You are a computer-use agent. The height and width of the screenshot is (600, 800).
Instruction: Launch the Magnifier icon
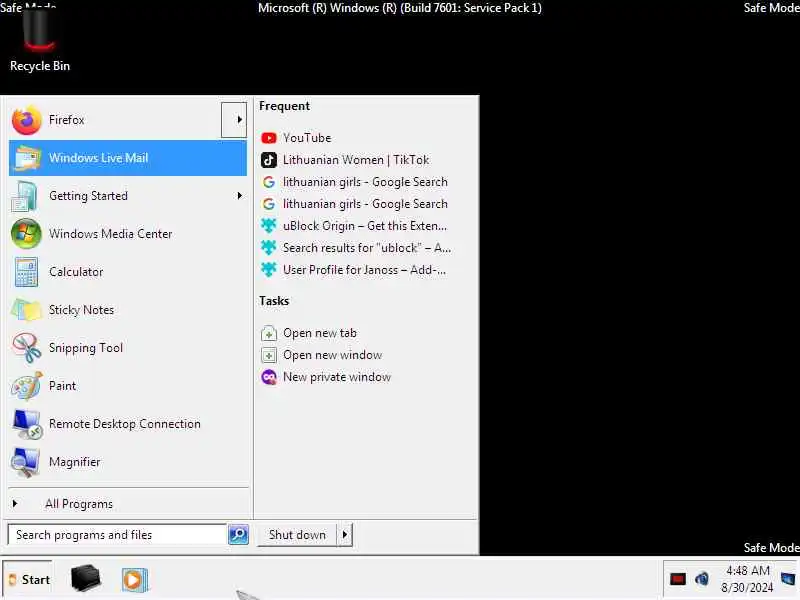click(x=26, y=462)
